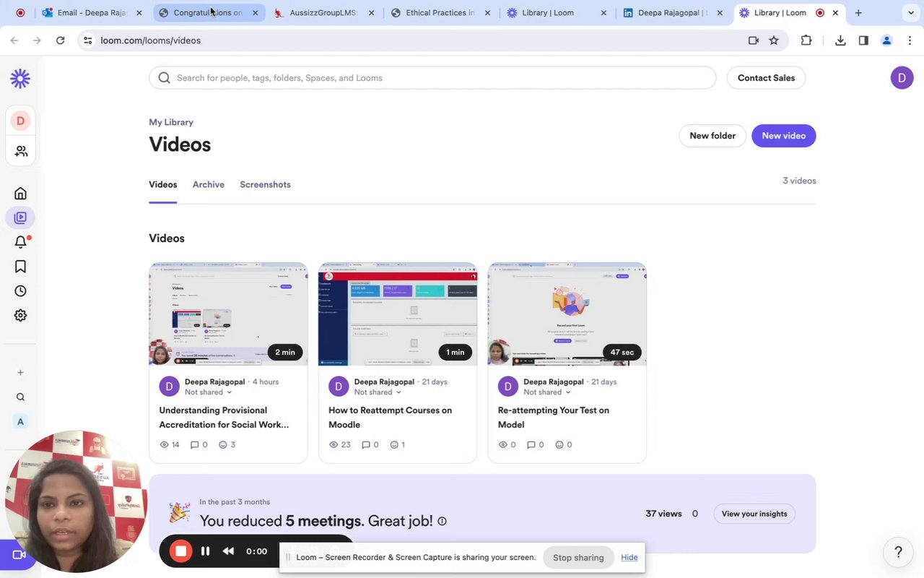Screen dimensions: 924x578
Task: Switch to the Screenshots tab
Action: click(265, 184)
